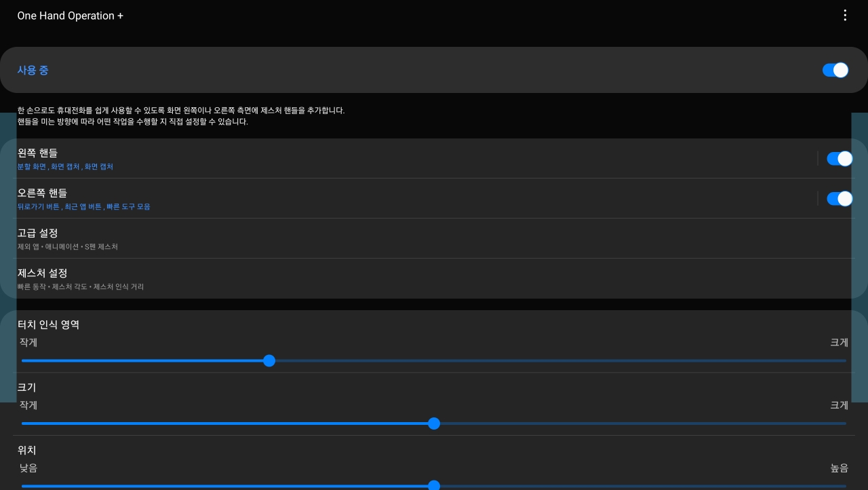Click the 위치 slider thumb
Screen dimensions: 868x490
coord(434,485)
